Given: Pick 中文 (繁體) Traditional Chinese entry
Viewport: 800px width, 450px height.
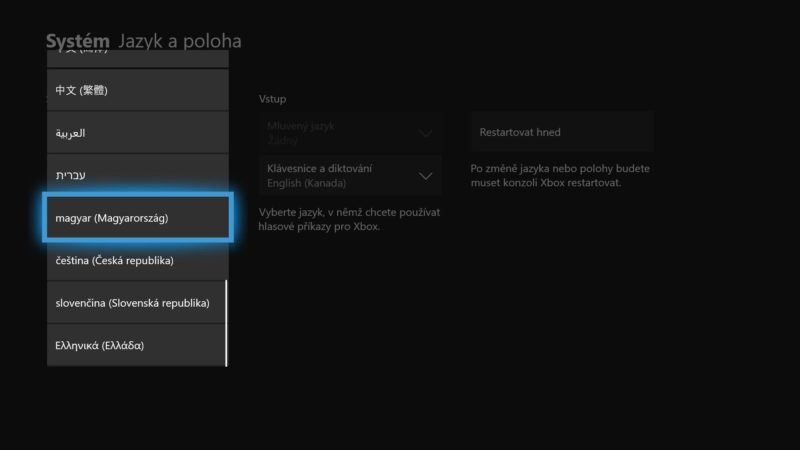Looking at the screenshot, I should point(138,90).
